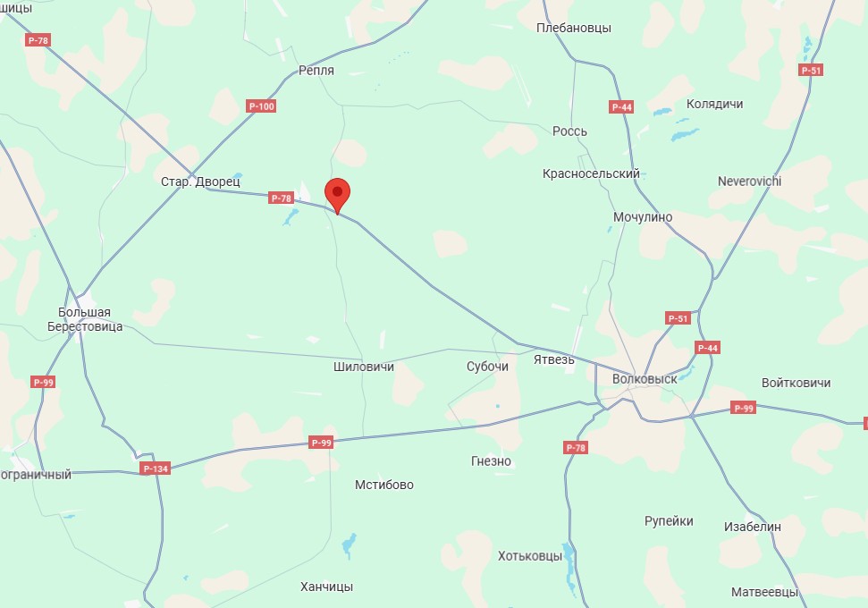Click the Шиловичи village label
This screenshot has width=868, height=608.
click(x=364, y=367)
